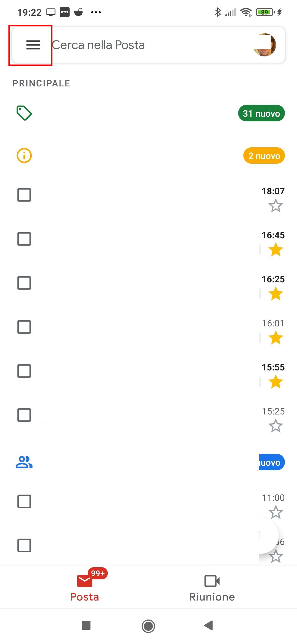Select the checkbox for the 16:45 email
The width and height of the screenshot is (297, 644).
click(x=24, y=239)
